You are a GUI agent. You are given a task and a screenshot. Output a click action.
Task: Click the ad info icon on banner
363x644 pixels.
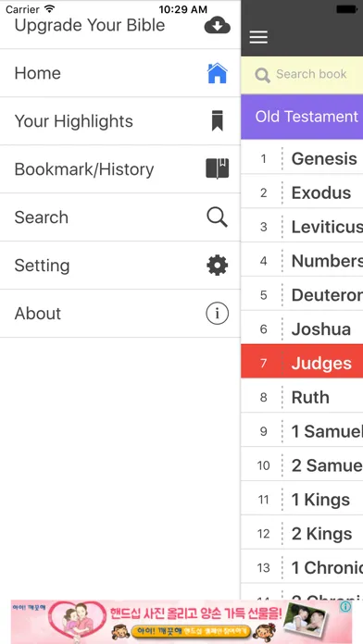click(345, 607)
